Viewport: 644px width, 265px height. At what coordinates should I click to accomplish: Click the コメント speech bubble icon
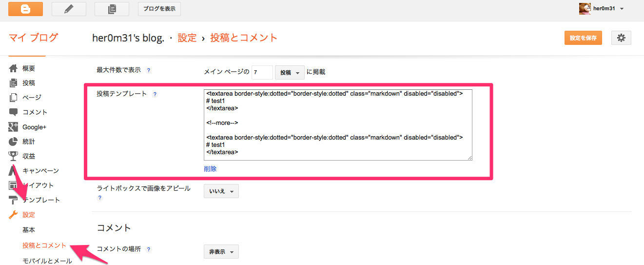(13, 112)
